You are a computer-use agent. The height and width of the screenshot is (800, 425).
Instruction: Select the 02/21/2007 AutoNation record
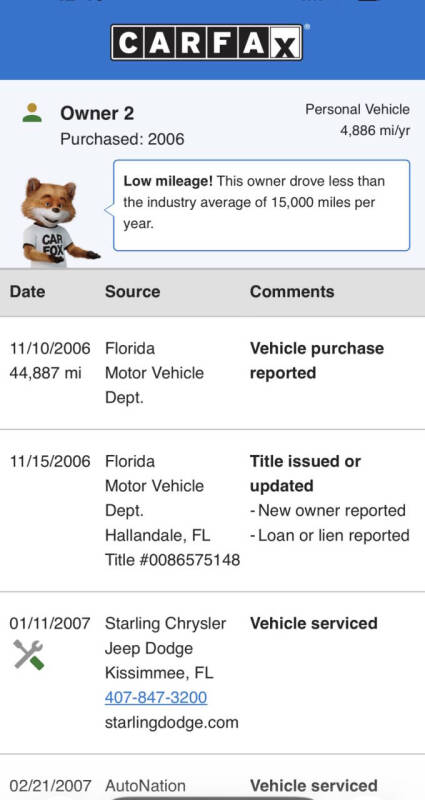click(212, 785)
